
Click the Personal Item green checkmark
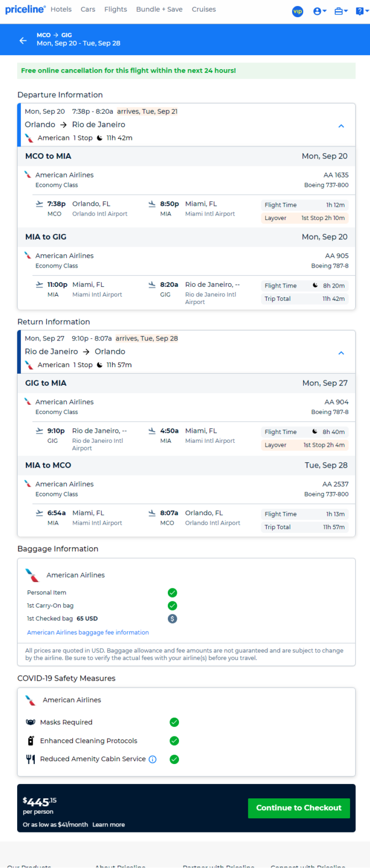pyautogui.click(x=172, y=593)
